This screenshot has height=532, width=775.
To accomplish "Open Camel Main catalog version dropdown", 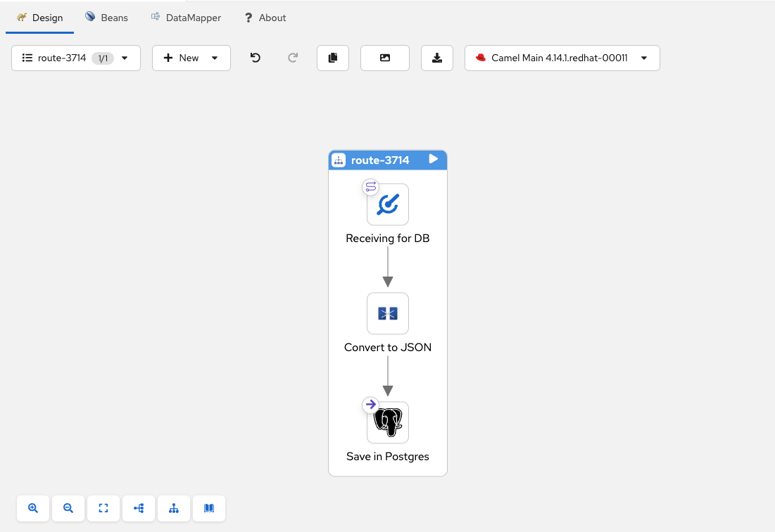I will coord(562,58).
